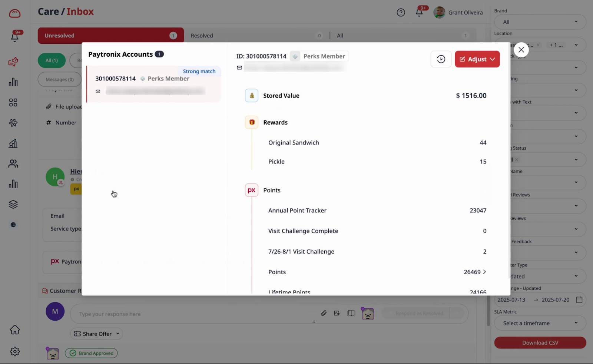Open the Share Offer dropdown
593x364 pixels.
coord(97,334)
